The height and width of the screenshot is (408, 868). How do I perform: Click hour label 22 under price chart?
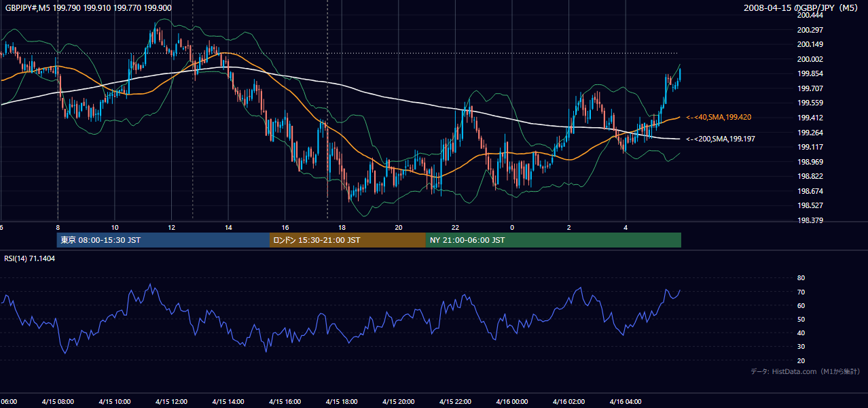455,227
